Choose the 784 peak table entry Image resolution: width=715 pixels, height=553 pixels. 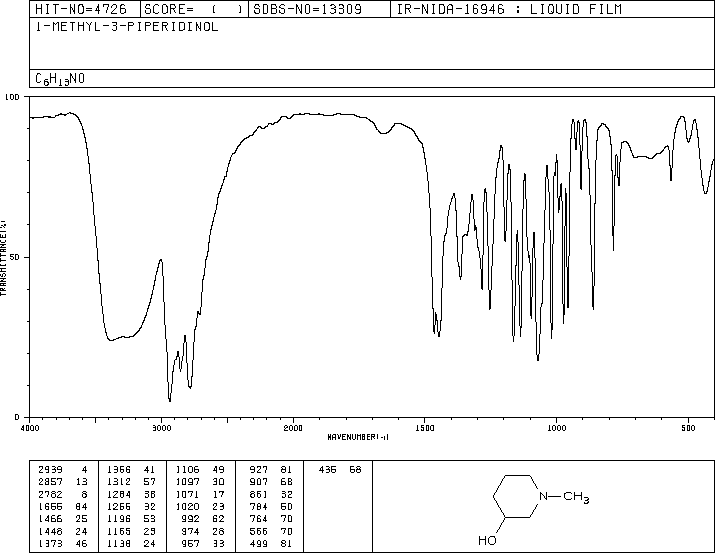point(259,506)
